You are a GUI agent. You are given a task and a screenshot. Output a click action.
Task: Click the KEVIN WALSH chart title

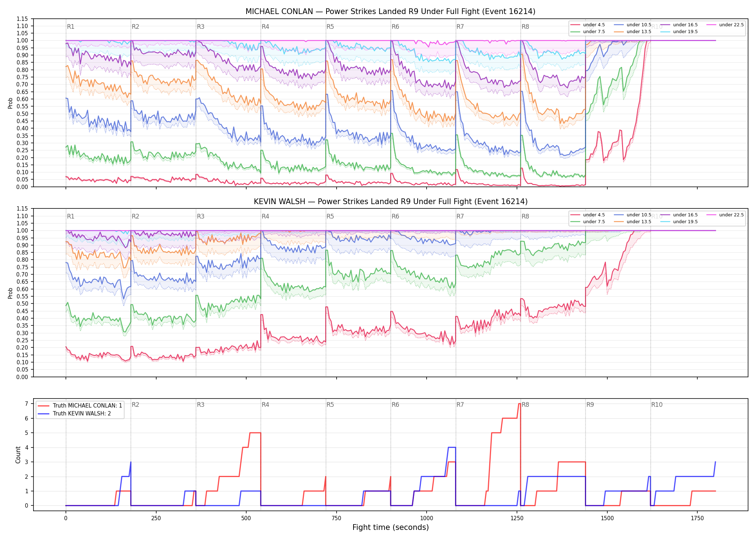point(391,202)
